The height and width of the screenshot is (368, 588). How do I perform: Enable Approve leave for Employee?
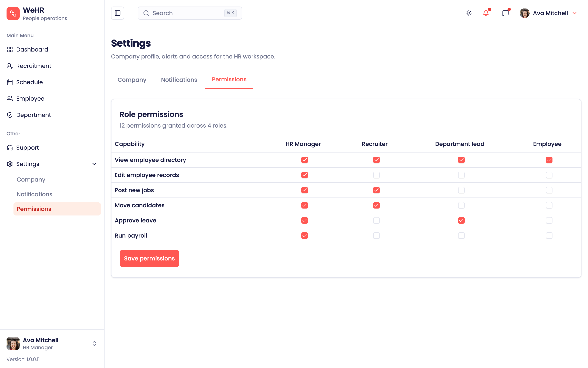coord(549,220)
